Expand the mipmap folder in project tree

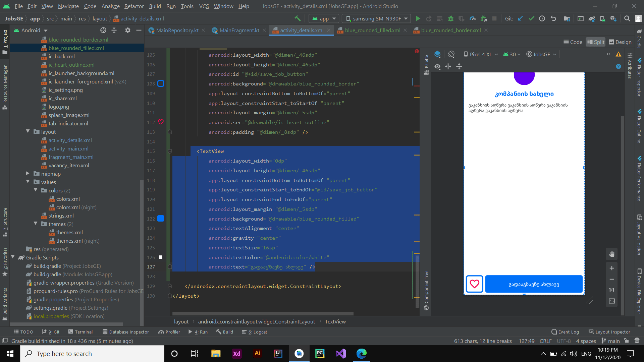pyautogui.click(x=28, y=174)
